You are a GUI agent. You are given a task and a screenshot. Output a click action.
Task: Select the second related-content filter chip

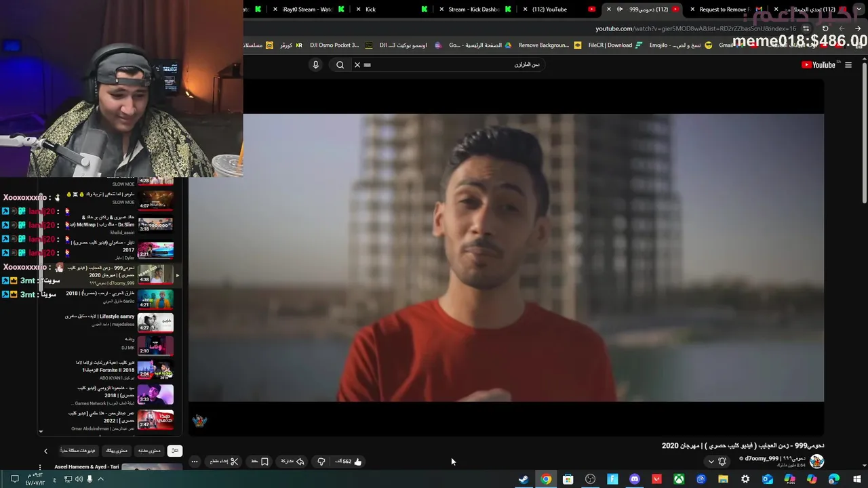point(149,451)
